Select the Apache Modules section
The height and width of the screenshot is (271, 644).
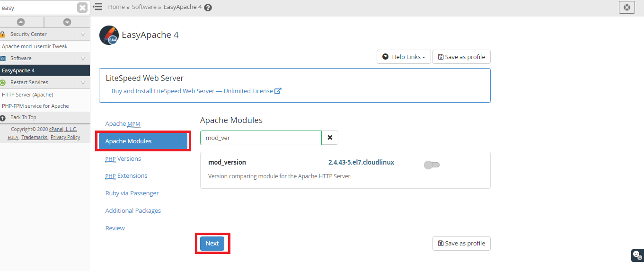coord(143,141)
